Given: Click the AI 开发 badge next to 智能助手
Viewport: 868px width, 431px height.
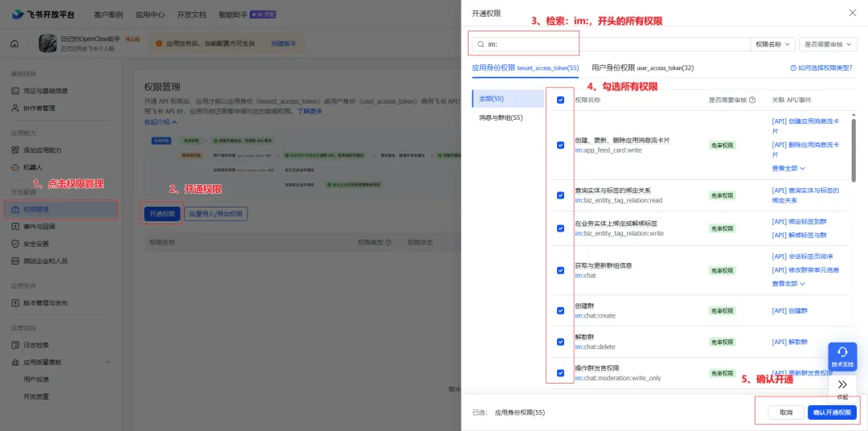Looking at the screenshot, I should point(263,14).
